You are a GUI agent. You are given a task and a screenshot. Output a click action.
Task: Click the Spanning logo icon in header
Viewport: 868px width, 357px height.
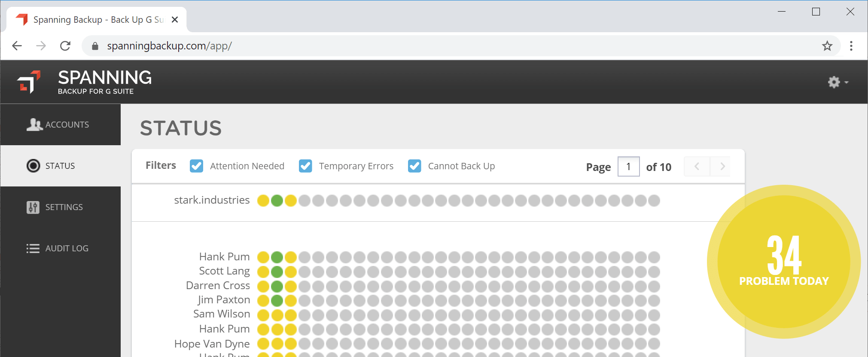click(x=29, y=82)
